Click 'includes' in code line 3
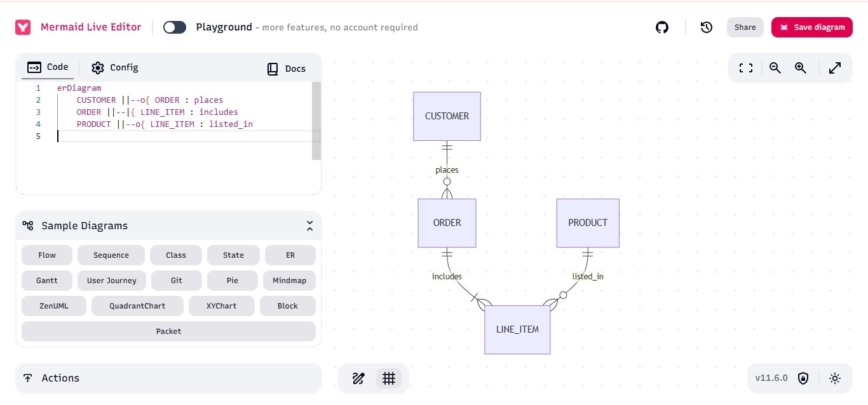Screen dimensions: 868x405 [x=219, y=112]
